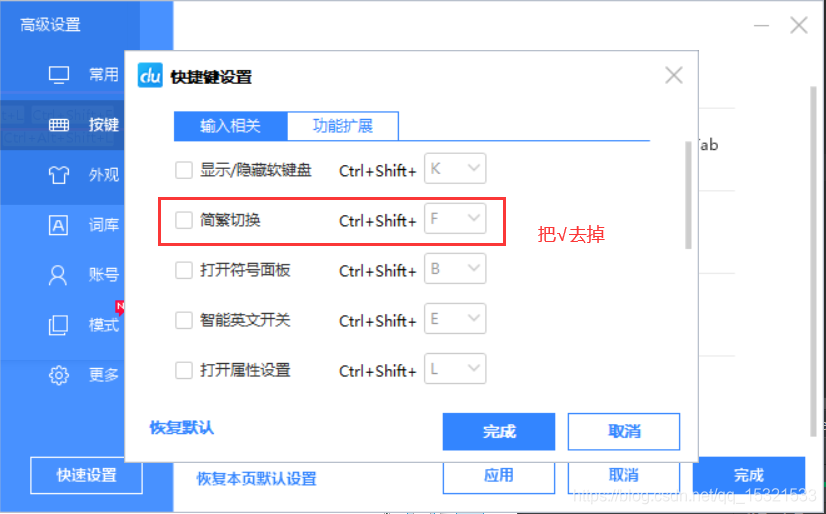Open the 更多 gear icon in sidebar

coord(58,375)
